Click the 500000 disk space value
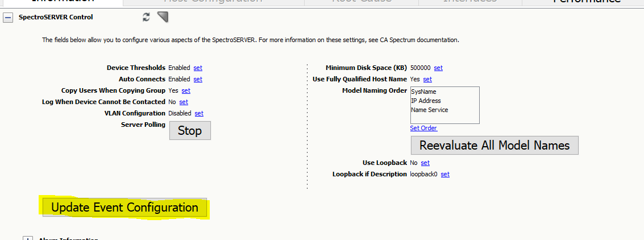The height and width of the screenshot is (240, 644). 421,68
